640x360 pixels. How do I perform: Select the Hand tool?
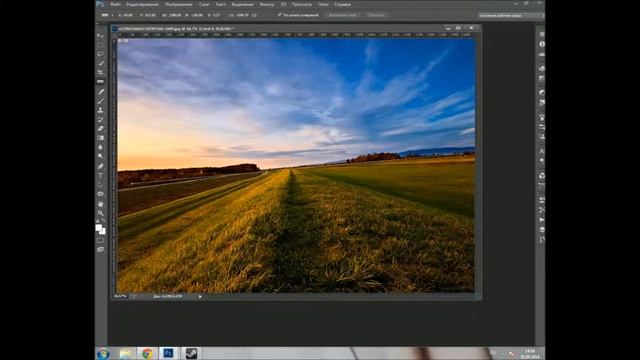[x=100, y=204]
